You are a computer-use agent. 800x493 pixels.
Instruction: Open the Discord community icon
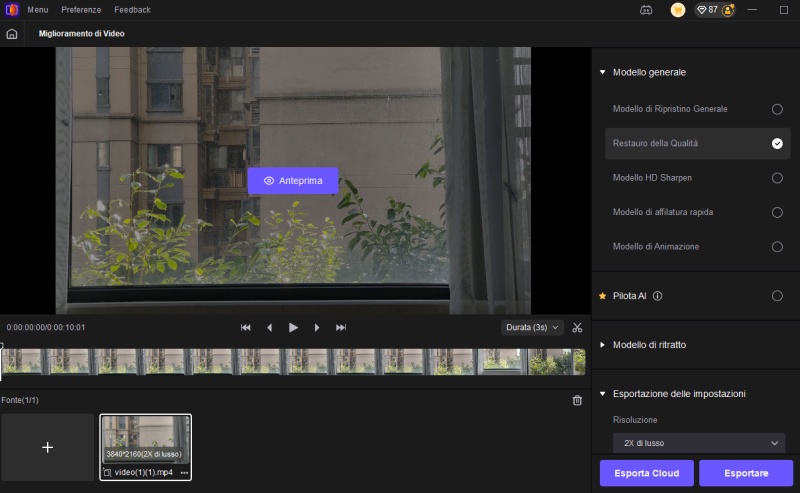point(646,10)
